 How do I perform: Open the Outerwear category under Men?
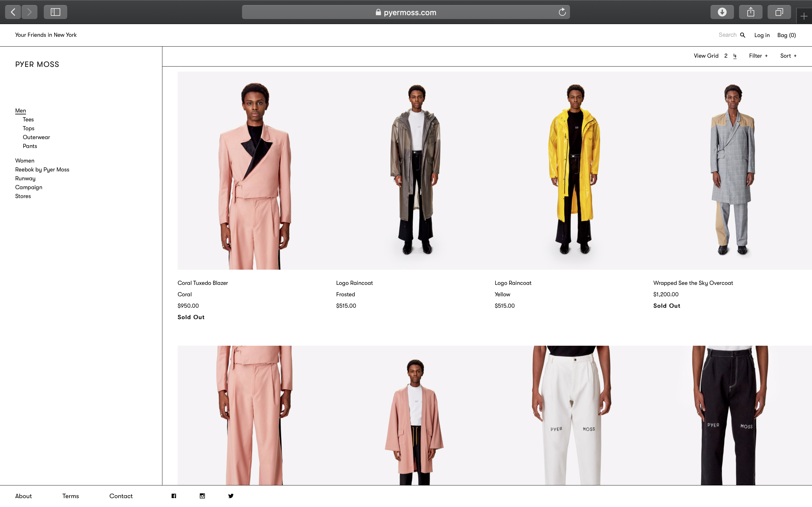[36, 137]
